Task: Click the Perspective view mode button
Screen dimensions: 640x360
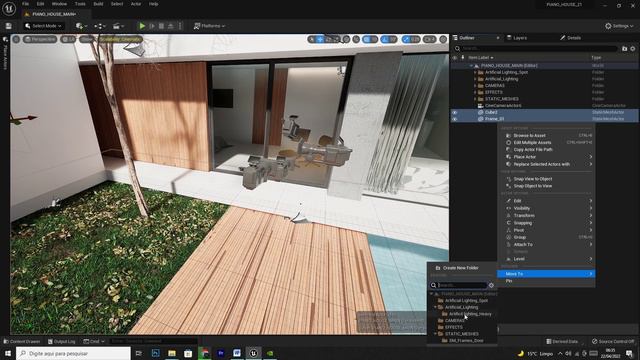Action: pyautogui.click(x=40, y=39)
